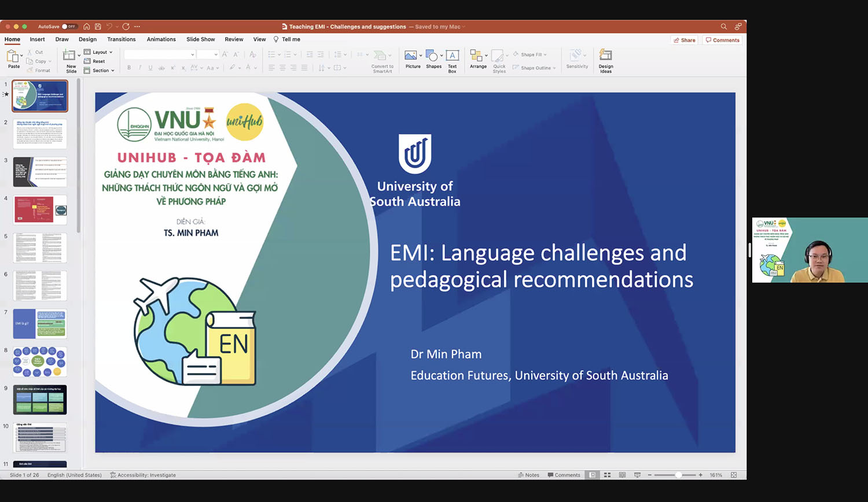Expand the Paste options arrow
This screenshot has width=868, height=502.
[x=22, y=56]
